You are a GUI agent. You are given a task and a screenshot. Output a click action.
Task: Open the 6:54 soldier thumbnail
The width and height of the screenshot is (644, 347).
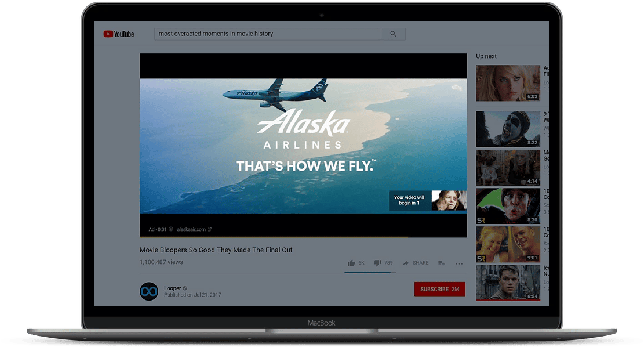(x=508, y=283)
